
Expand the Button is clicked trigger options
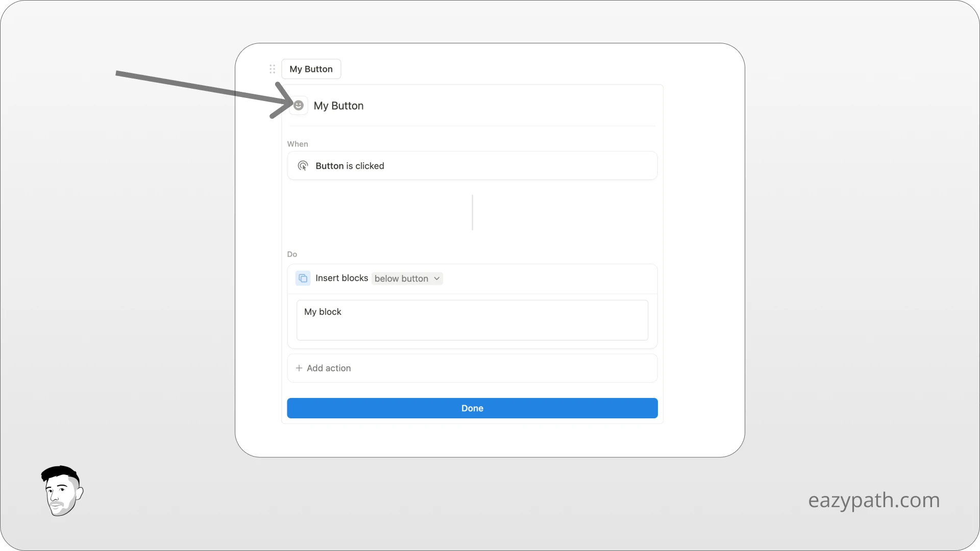pyautogui.click(x=472, y=165)
